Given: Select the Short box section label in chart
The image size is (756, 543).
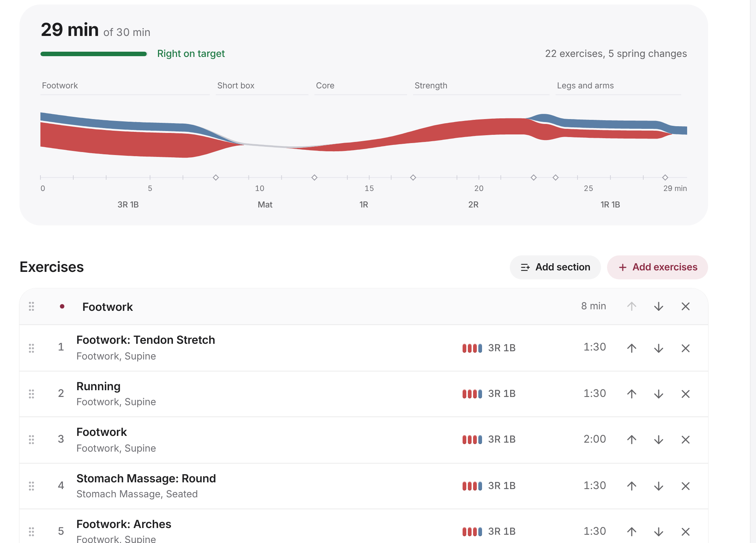Looking at the screenshot, I should 236,85.
